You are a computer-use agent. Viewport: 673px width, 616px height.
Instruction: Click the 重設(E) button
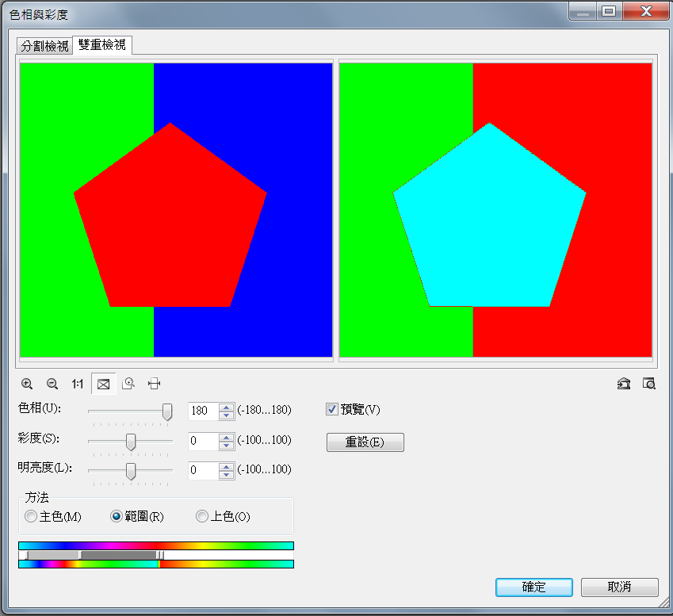[365, 442]
